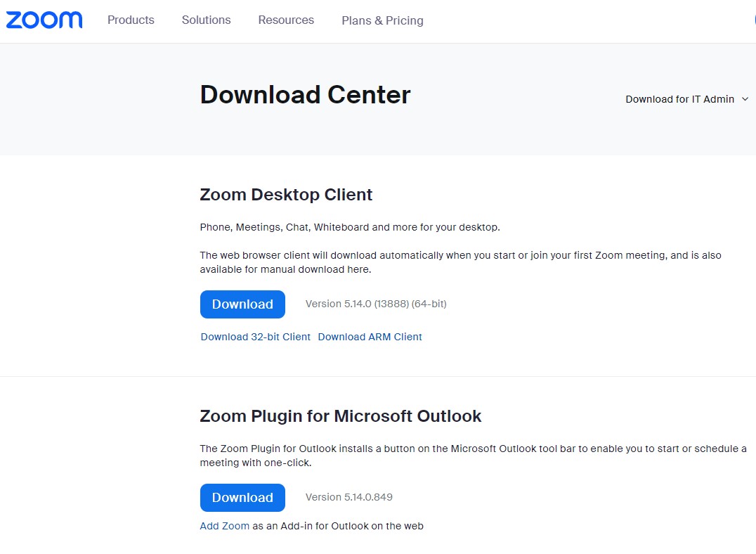Click the Download ARM Client link
Screen dimensions: 756x554
[370, 337]
